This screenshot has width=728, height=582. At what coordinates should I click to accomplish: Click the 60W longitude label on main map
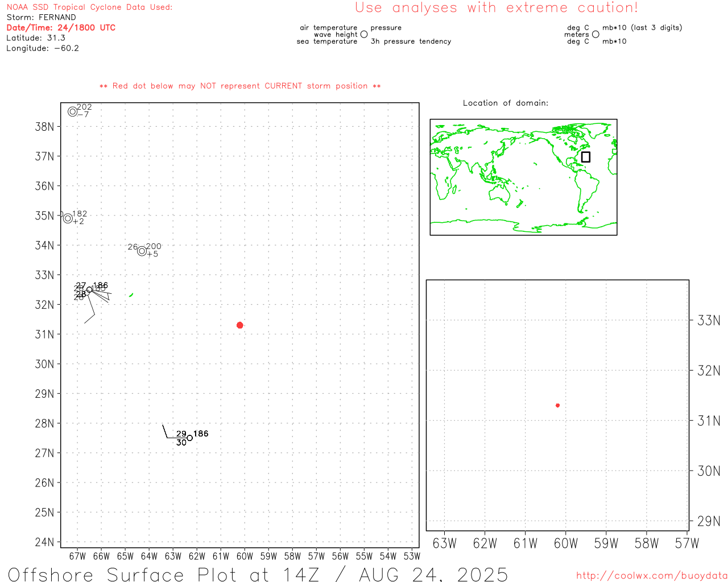pos(245,556)
